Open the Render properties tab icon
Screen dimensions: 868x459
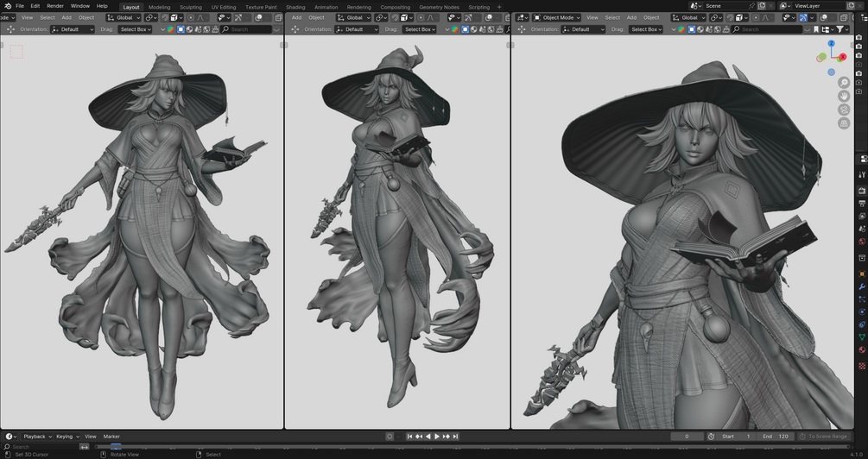(x=862, y=190)
